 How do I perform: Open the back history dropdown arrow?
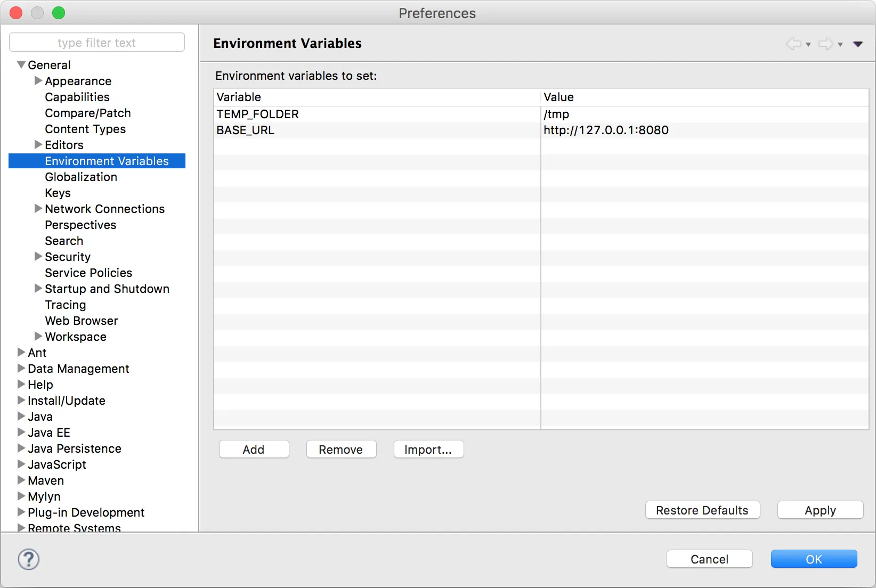808,44
